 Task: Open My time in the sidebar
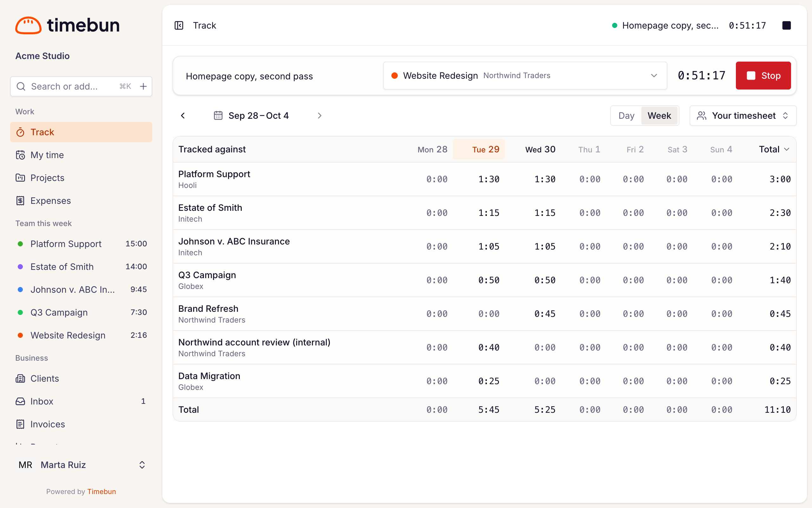(81, 155)
